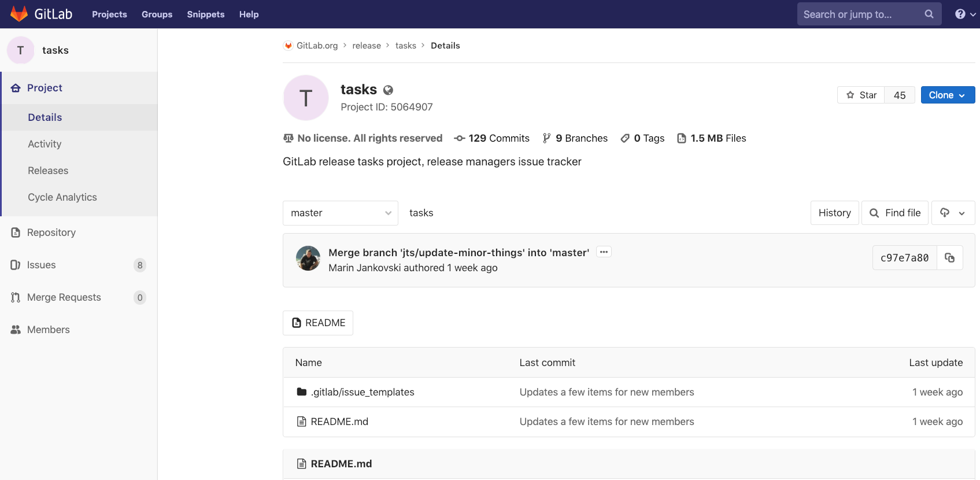Open README.md in the file table
The image size is (980, 480).
click(339, 422)
